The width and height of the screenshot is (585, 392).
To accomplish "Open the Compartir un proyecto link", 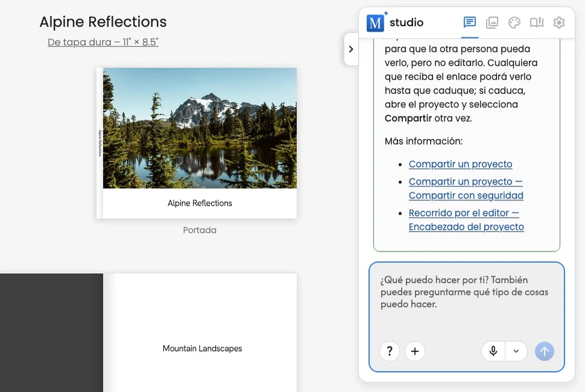I will [x=460, y=164].
